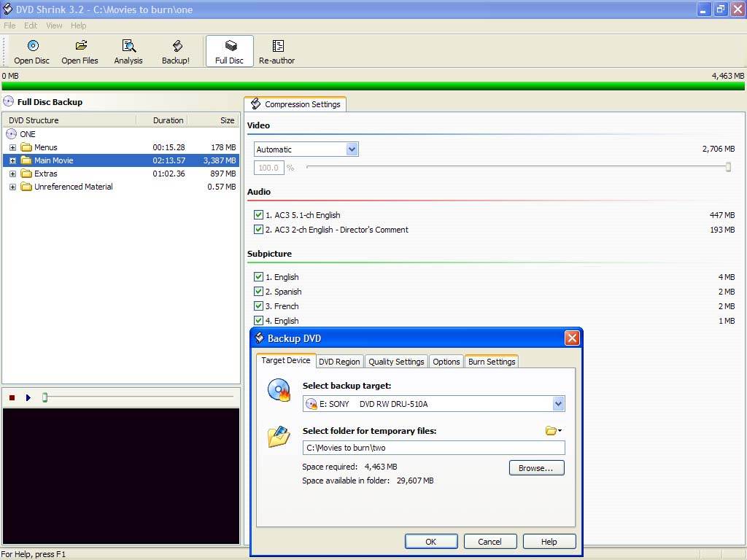Image resolution: width=747 pixels, height=560 pixels.
Task: Expand the Extras tree node
Action: pos(13,174)
